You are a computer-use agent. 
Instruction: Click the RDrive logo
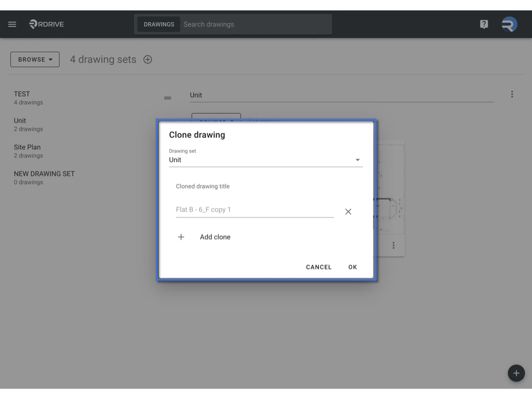tap(46, 24)
